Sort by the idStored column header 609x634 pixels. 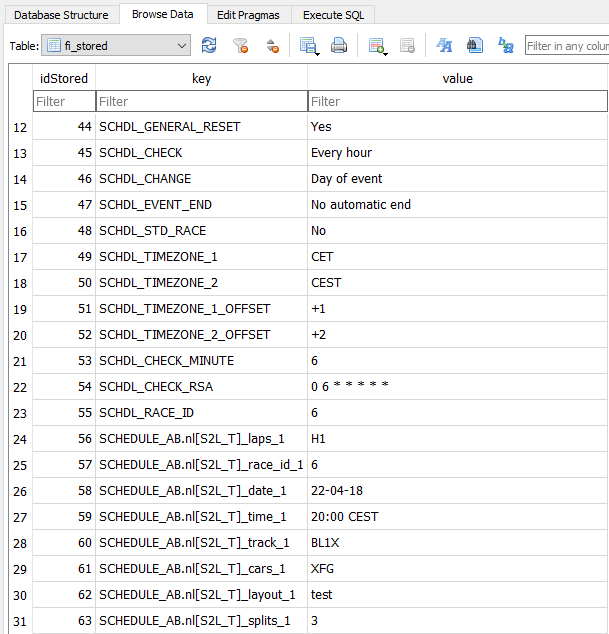pos(64,78)
